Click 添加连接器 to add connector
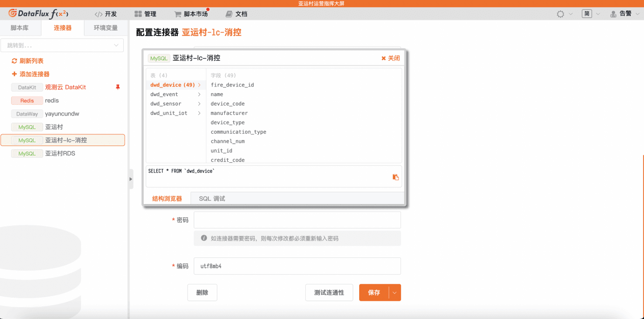This screenshot has height=319, width=644. (31, 74)
